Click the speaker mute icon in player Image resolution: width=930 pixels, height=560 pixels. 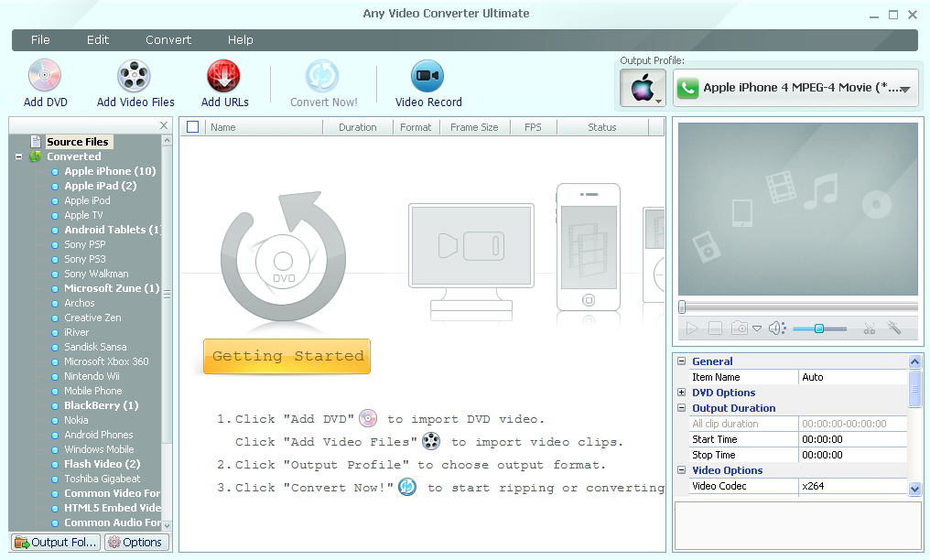776,328
